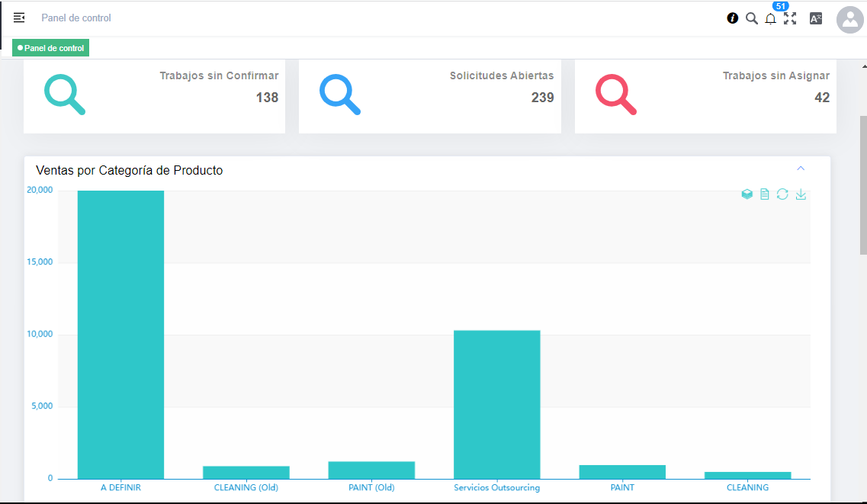Open the Solicitudes Abiertas card
The width and height of the screenshot is (867, 504).
(429, 95)
